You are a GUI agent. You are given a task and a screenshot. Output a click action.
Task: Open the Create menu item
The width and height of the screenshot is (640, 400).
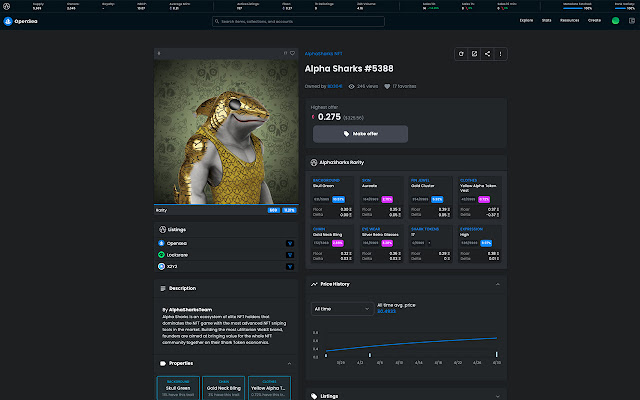(594, 20)
